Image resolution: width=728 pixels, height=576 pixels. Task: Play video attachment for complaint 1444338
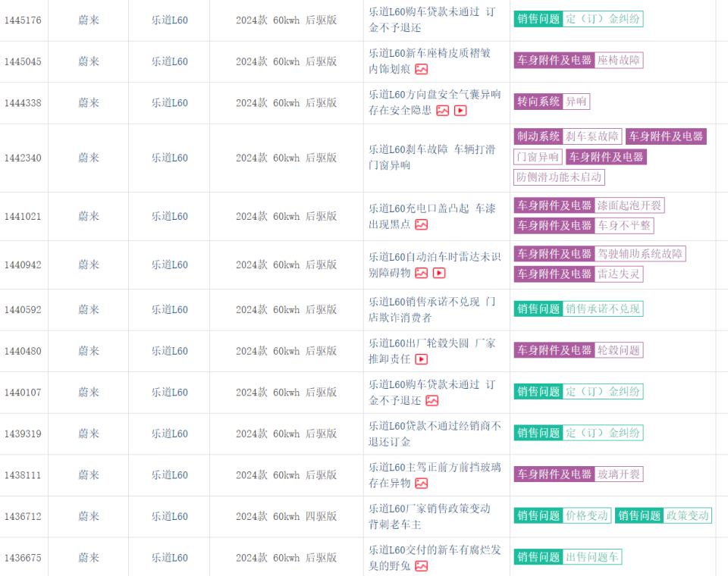pyautogui.click(x=460, y=111)
